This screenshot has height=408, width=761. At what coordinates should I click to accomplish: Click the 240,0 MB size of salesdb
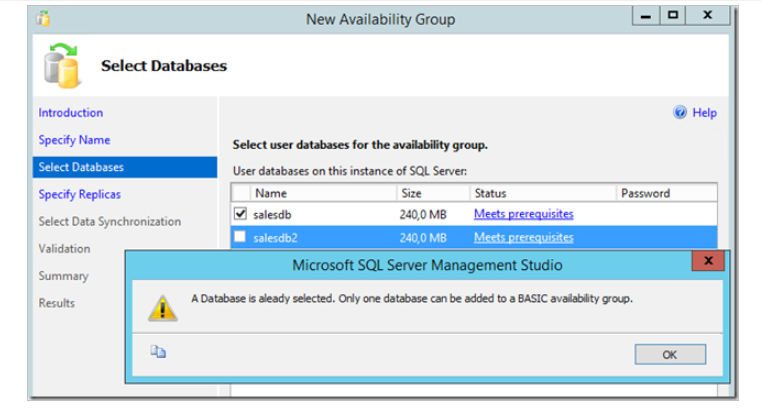click(423, 214)
